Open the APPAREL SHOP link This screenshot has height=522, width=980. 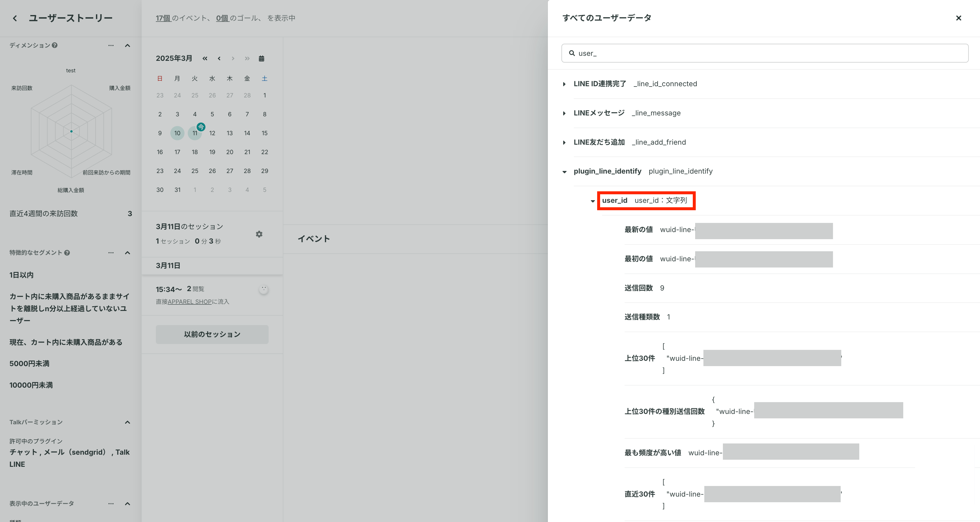[x=190, y=302]
